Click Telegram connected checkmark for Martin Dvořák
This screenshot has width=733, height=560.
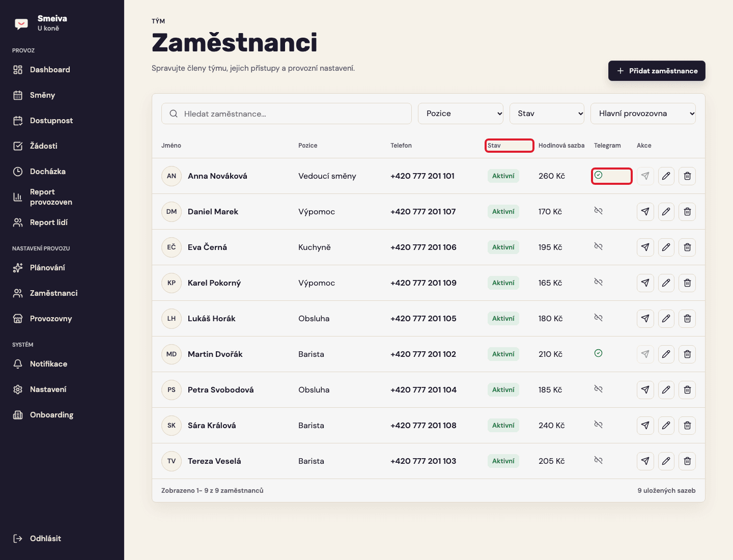tap(598, 353)
